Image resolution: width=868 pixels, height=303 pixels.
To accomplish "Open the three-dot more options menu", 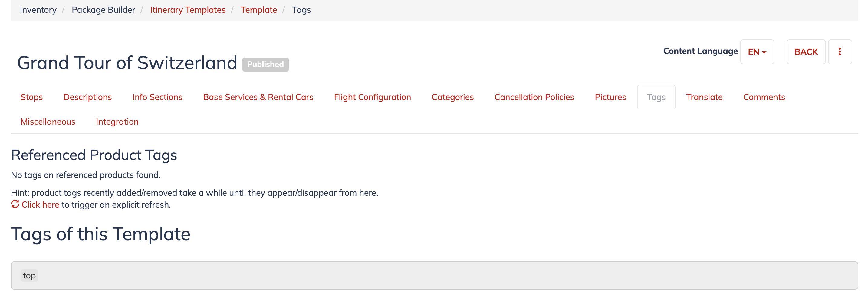I will [840, 52].
